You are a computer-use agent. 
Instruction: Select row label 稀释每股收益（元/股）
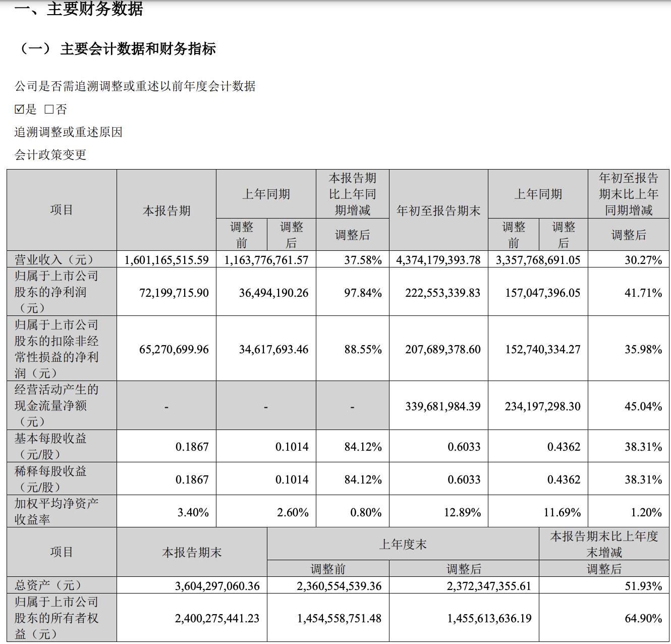(x=50, y=479)
